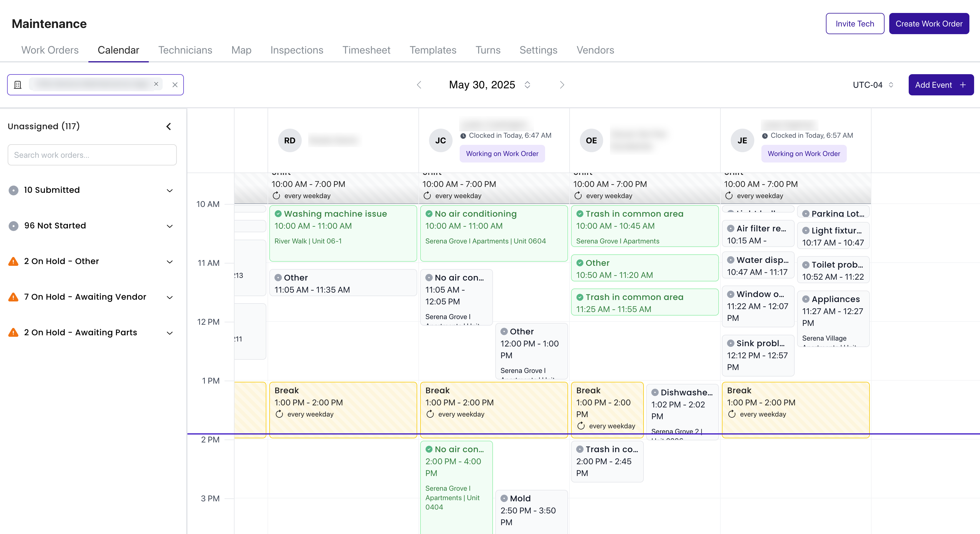Switch to Work Orders tab
The image size is (980, 534).
[50, 50]
